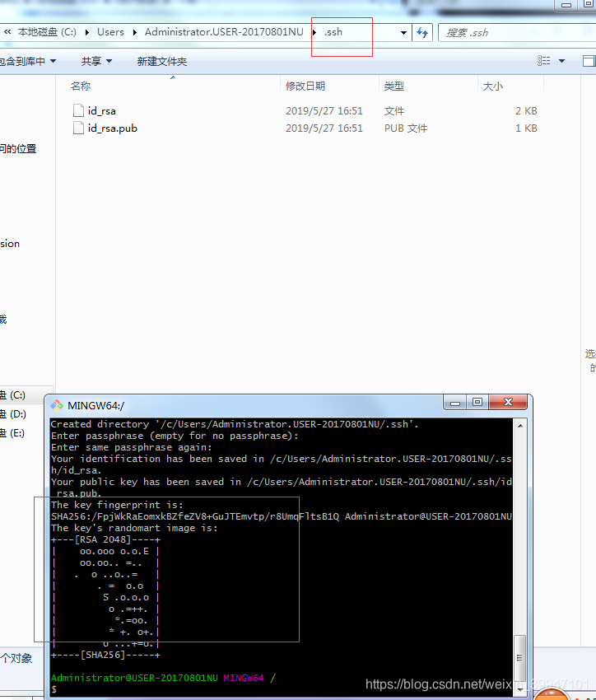Open the 包含到库中 dropdown menu
This screenshot has width=596, height=700.
click(x=28, y=61)
